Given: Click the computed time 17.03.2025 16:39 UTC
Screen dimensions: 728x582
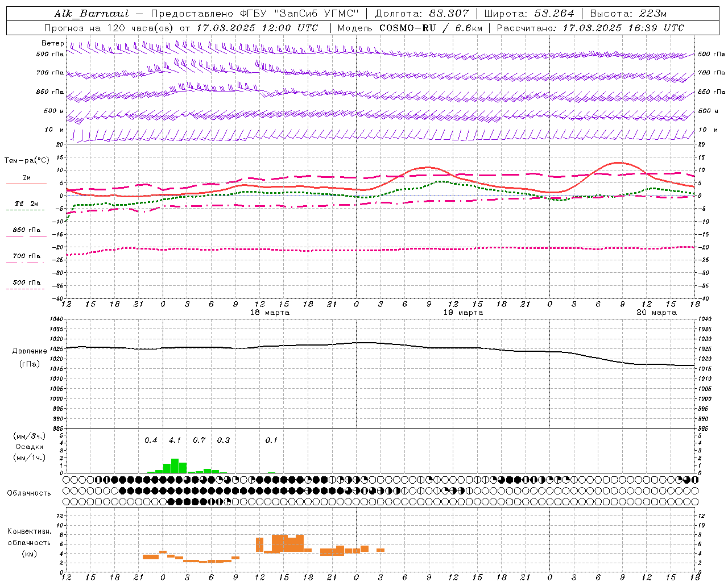Looking at the screenshot, I should (623, 28).
